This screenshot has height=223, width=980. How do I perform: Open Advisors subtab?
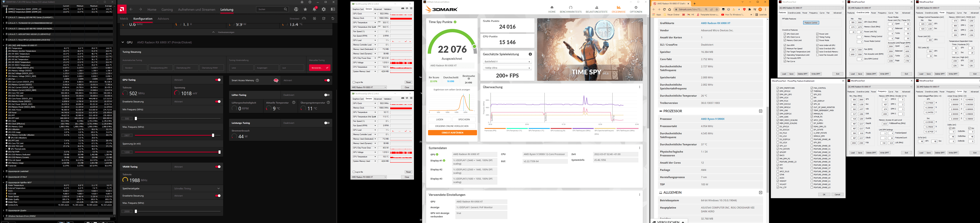point(163,18)
